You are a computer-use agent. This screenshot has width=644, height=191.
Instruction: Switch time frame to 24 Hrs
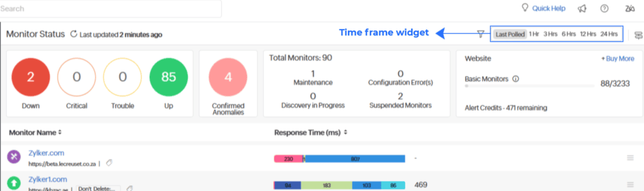[x=609, y=34]
